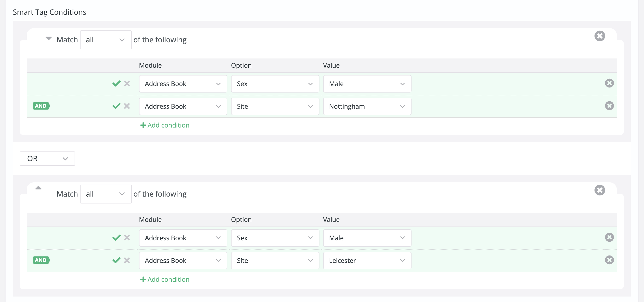The height and width of the screenshot is (302, 644).
Task: Remove the first condition group (Nottingham group)
Action: [x=600, y=36]
